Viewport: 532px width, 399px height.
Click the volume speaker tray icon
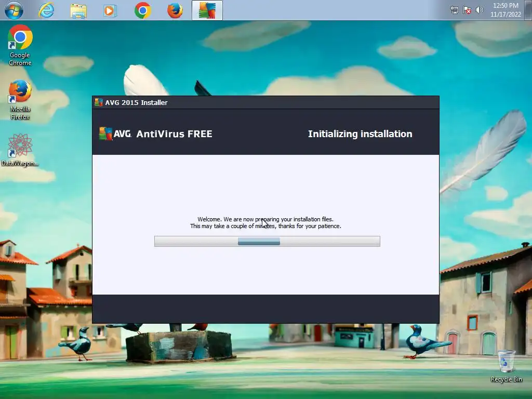click(480, 10)
